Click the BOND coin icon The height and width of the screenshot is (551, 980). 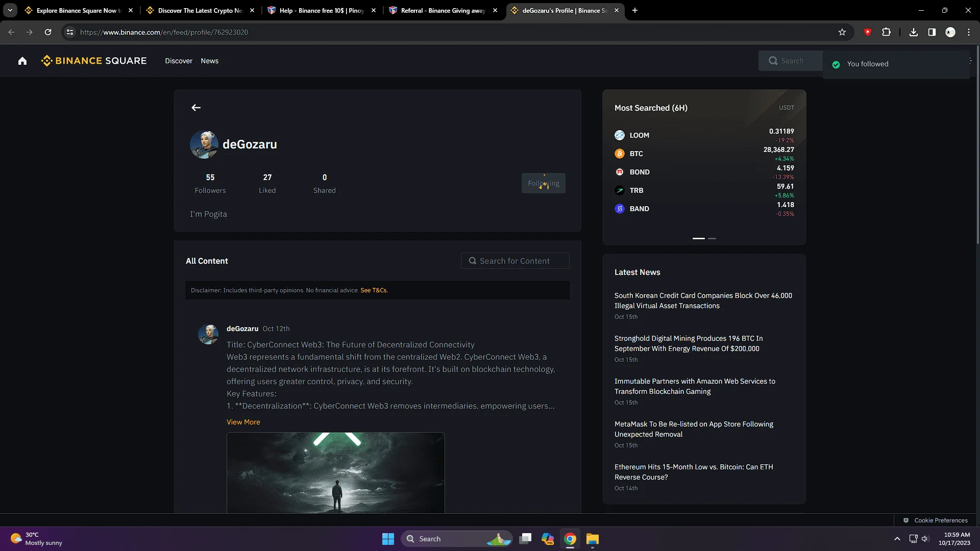(x=620, y=172)
